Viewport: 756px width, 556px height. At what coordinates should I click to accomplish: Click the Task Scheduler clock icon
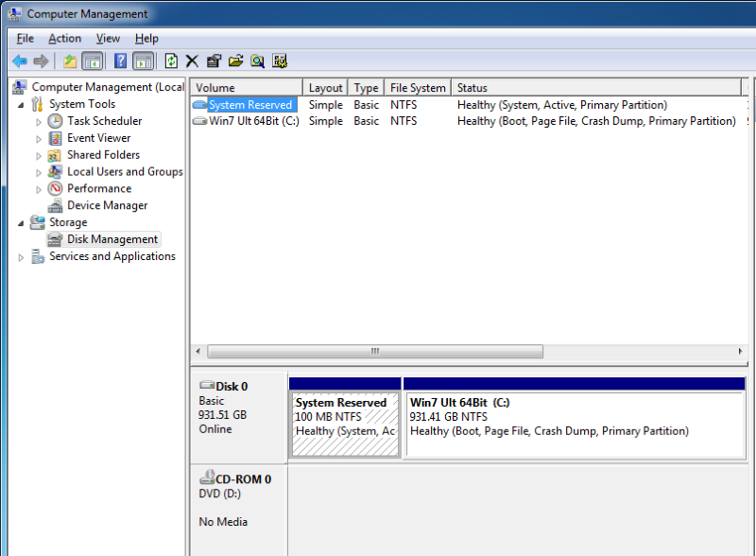click(x=55, y=121)
